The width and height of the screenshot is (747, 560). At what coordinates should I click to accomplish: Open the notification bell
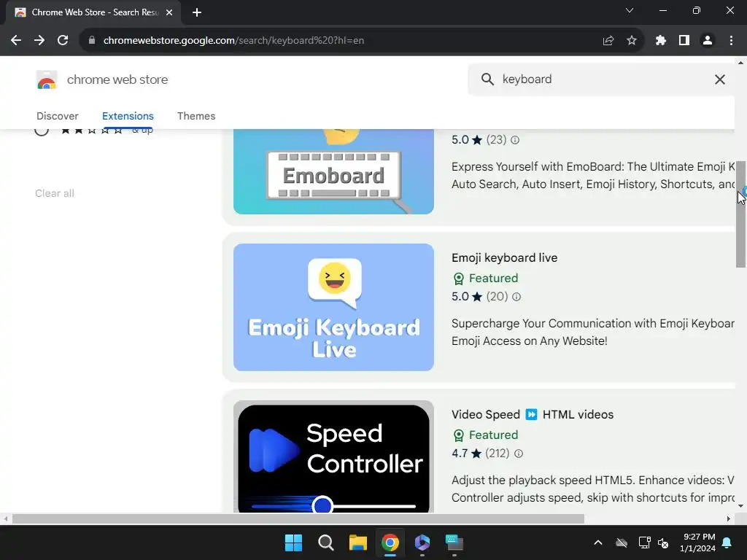click(x=727, y=542)
